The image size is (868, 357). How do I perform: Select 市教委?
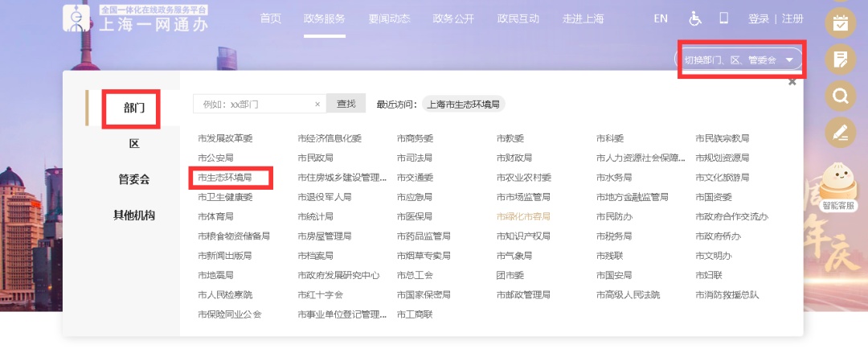point(510,138)
